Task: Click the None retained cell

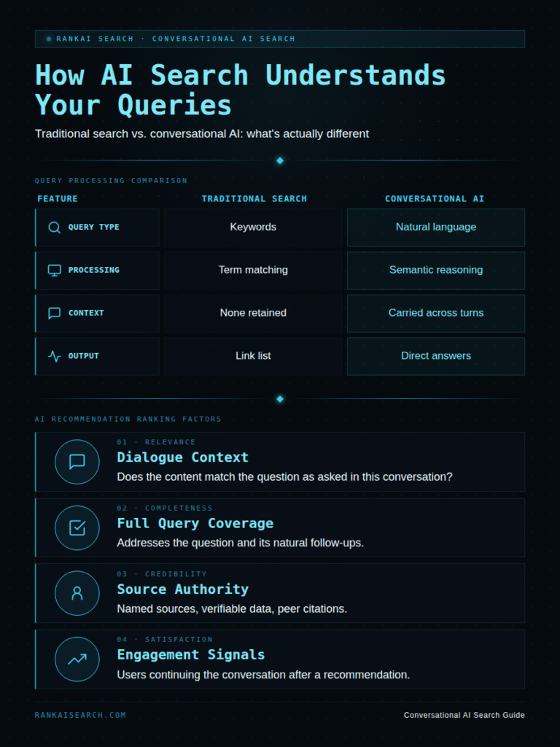Action: click(x=253, y=313)
